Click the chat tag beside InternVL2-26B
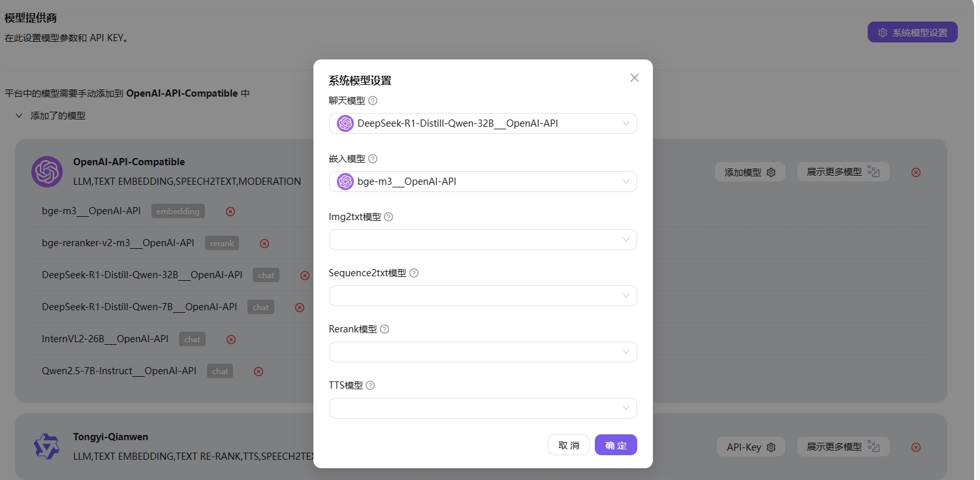Image resolution: width=980 pixels, height=480 pixels. pyautogui.click(x=193, y=339)
